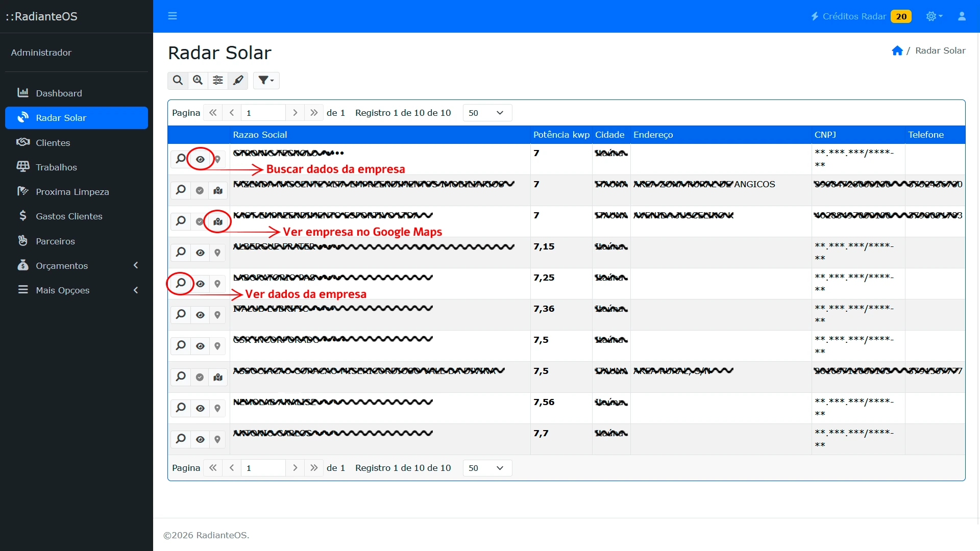The image size is (980, 551).
Task: Click the Razao Social column header
Action: pos(260,135)
